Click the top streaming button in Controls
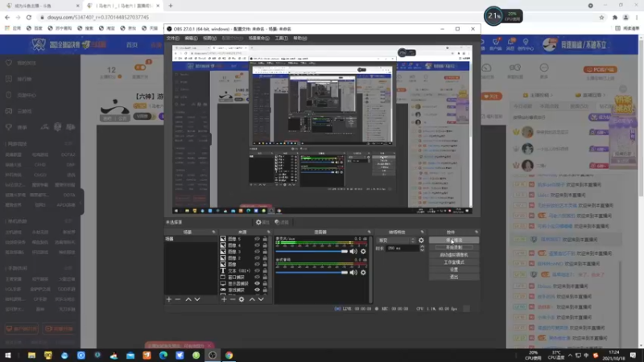Image resolution: width=644 pixels, height=362 pixels. [x=454, y=240]
